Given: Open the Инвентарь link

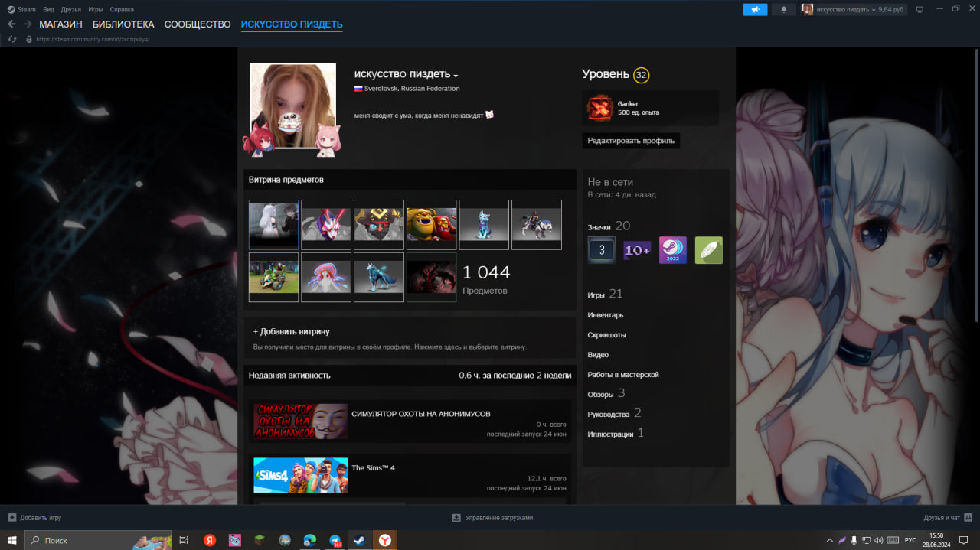Looking at the screenshot, I should click(605, 315).
